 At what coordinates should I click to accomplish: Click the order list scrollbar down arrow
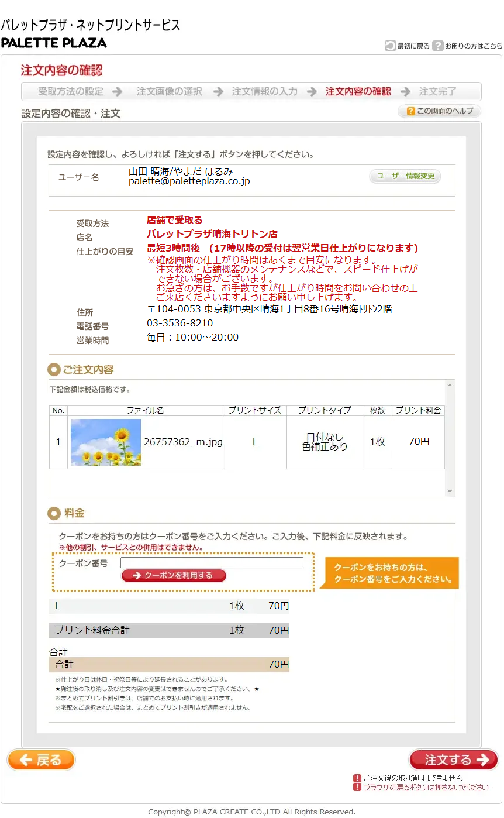[450, 492]
